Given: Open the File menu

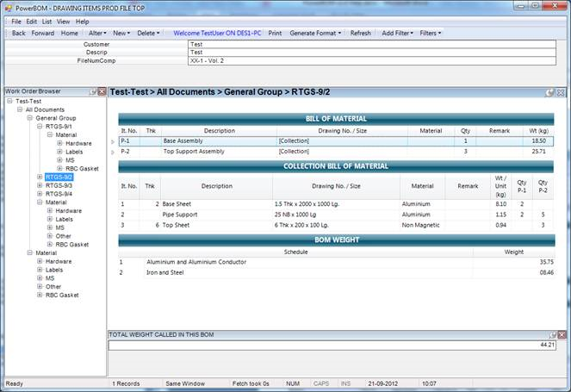Looking at the screenshot, I should pyautogui.click(x=16, y=21).
